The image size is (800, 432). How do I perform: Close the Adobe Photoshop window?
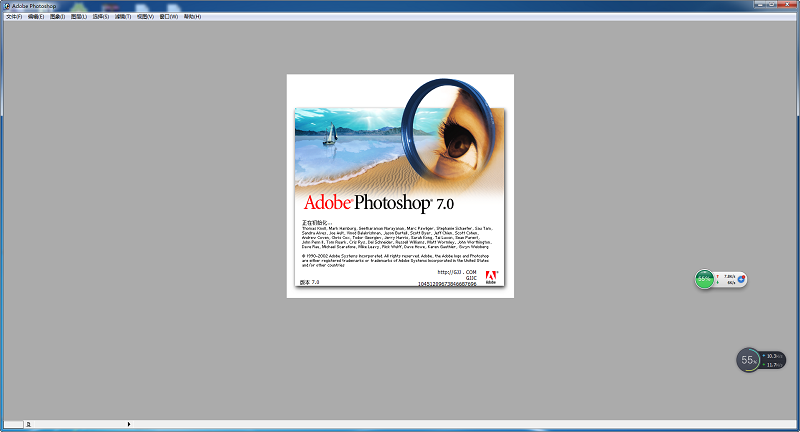point(788,4)
